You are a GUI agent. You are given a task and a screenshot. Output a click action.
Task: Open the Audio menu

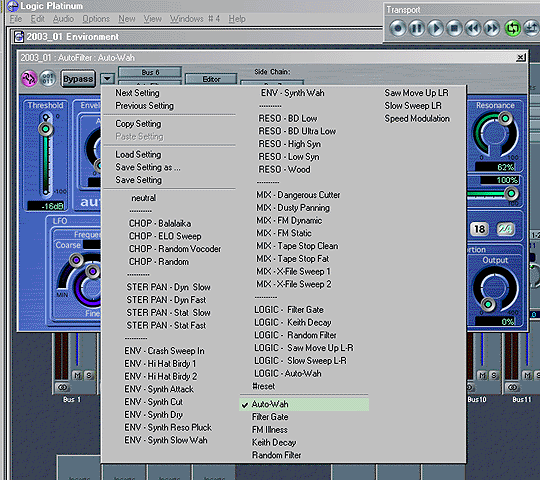coord(63,19)
